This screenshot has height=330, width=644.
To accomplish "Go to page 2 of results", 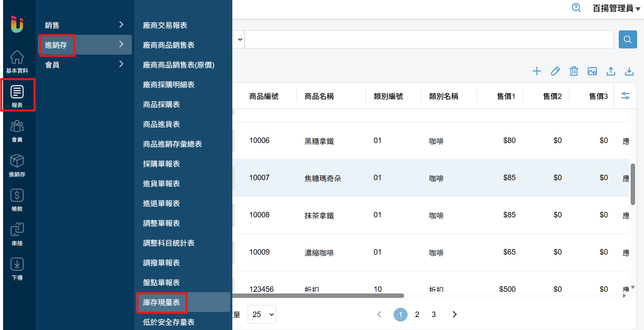I will click(417, 314).
